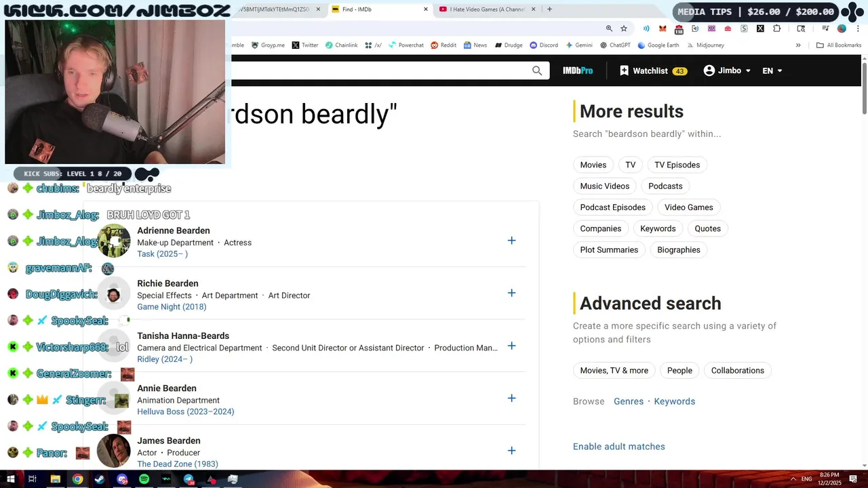Select the Keywords chip under More results
Viewport: 868px width, 488px height.
tap(658, 228)
